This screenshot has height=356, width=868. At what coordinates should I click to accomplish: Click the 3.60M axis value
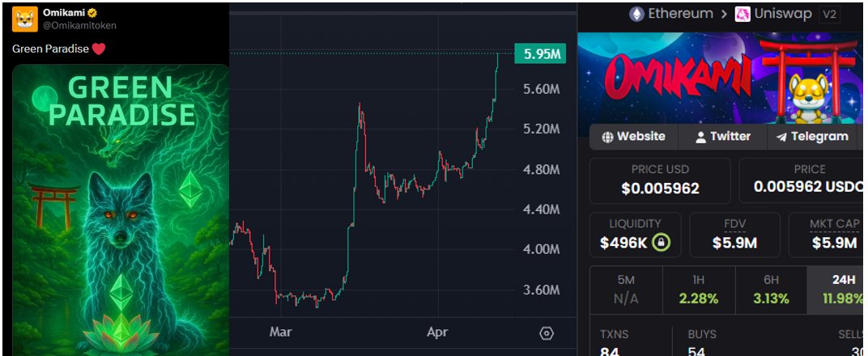(542, 290)
